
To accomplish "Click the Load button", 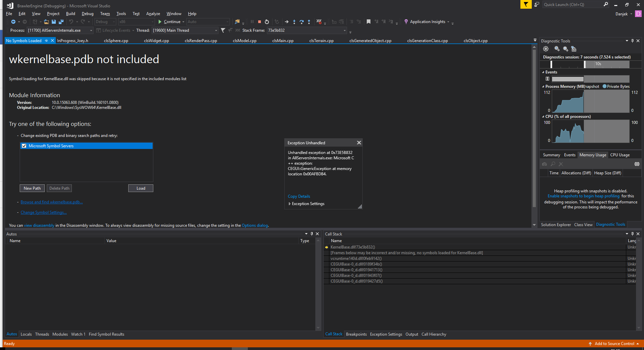I will (x=141, y=188).
